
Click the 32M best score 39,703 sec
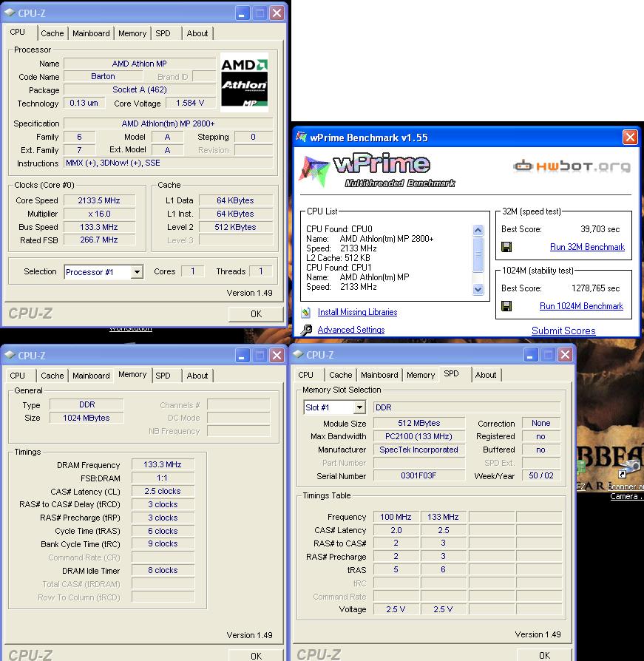click(600, 229)
